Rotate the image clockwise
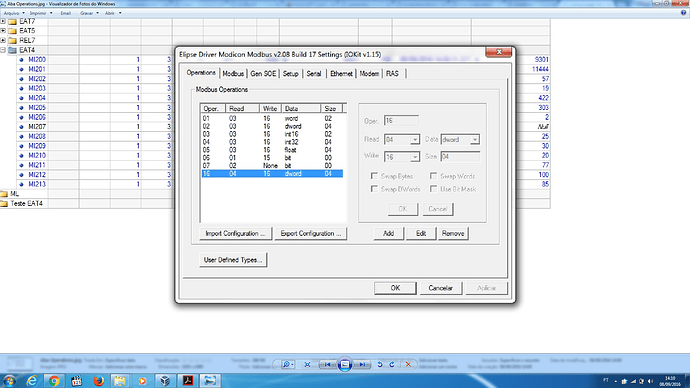 pos(392,364)
